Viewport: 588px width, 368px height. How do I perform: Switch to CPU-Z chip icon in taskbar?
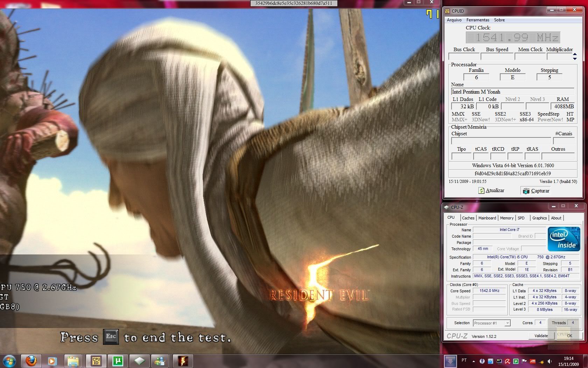point(140,361)
